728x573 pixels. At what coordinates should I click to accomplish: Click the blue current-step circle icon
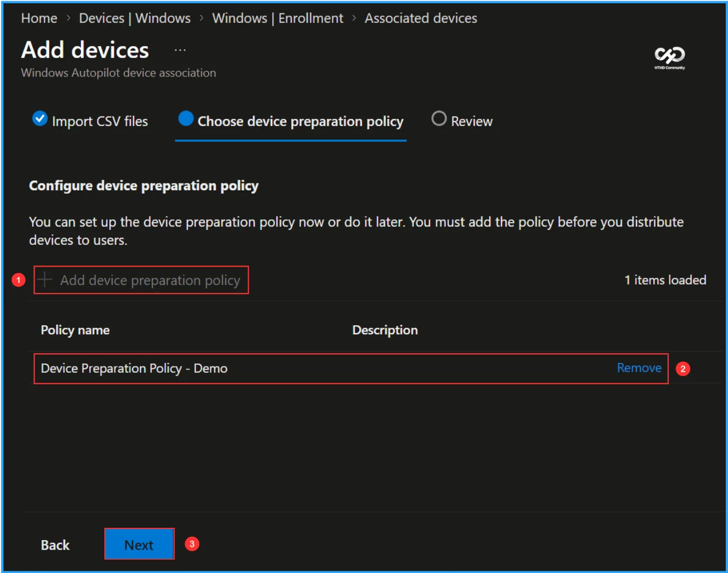(186, 119)
